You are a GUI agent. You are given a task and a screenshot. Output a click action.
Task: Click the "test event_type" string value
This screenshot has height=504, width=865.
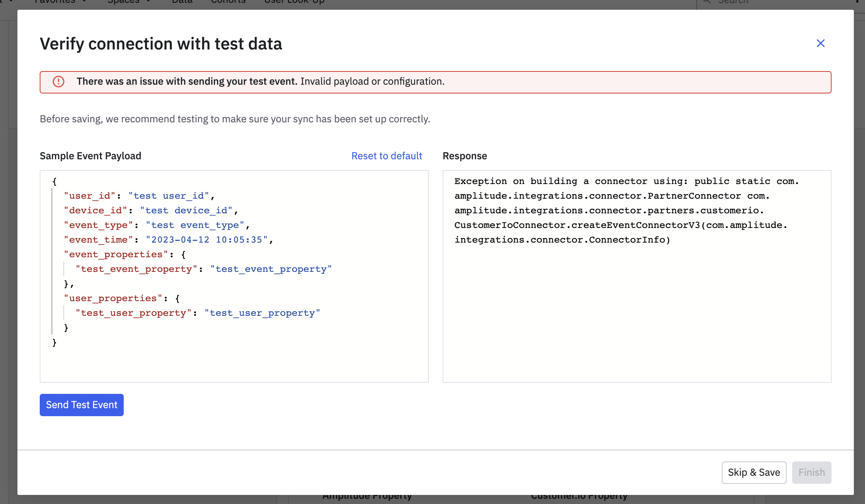195,225
